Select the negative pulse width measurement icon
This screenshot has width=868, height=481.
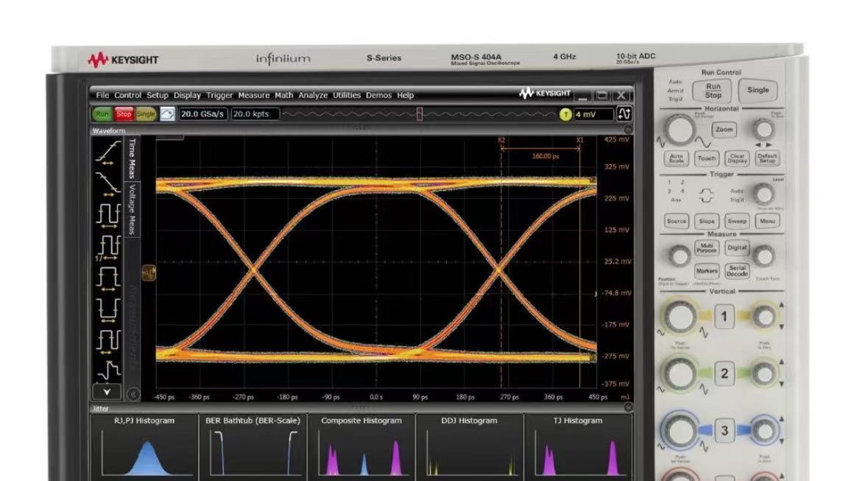108,309
